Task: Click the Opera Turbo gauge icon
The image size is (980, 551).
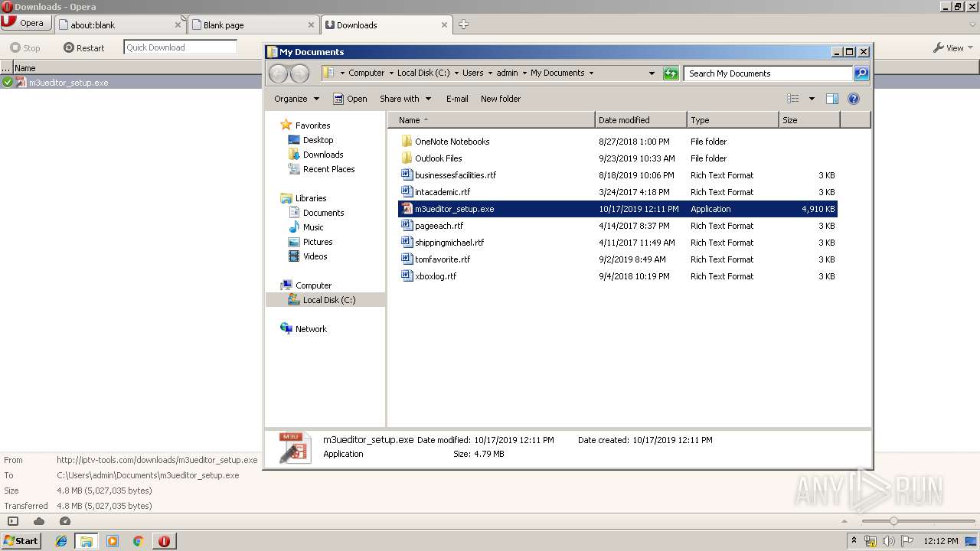Action: [64, 521]
